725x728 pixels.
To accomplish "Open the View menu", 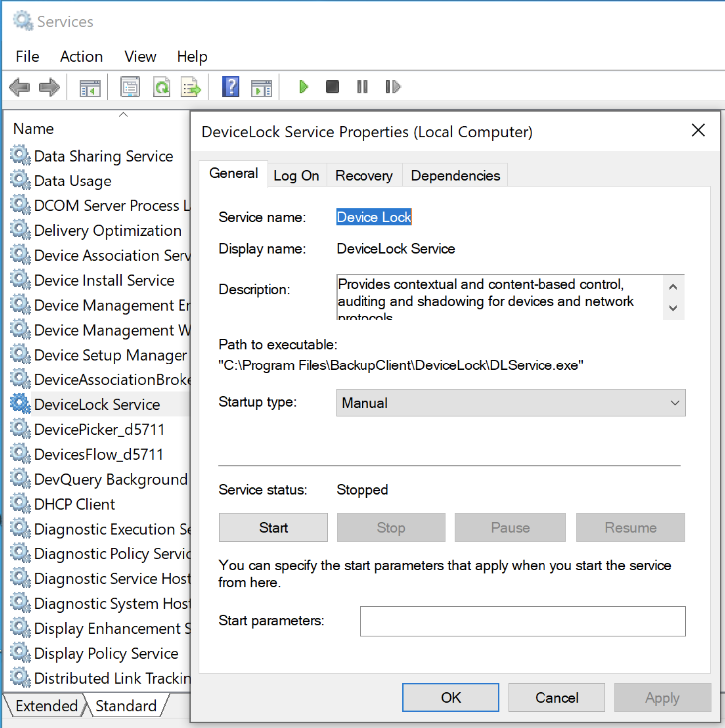I will point(140,57).
